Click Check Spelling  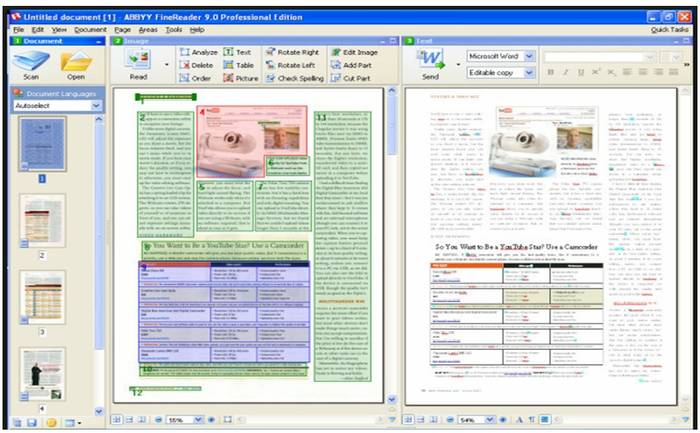tap(294, 78)
